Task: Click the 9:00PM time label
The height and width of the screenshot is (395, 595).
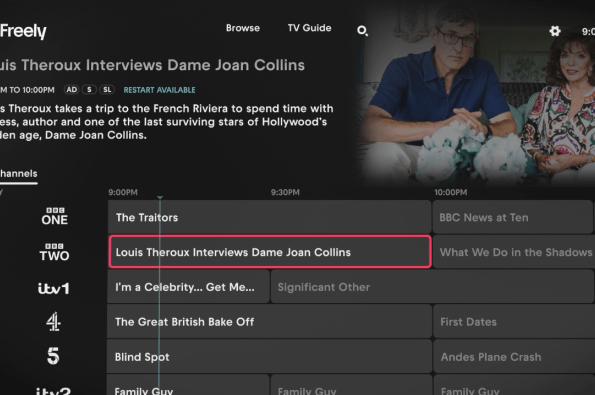Action: 123,192
